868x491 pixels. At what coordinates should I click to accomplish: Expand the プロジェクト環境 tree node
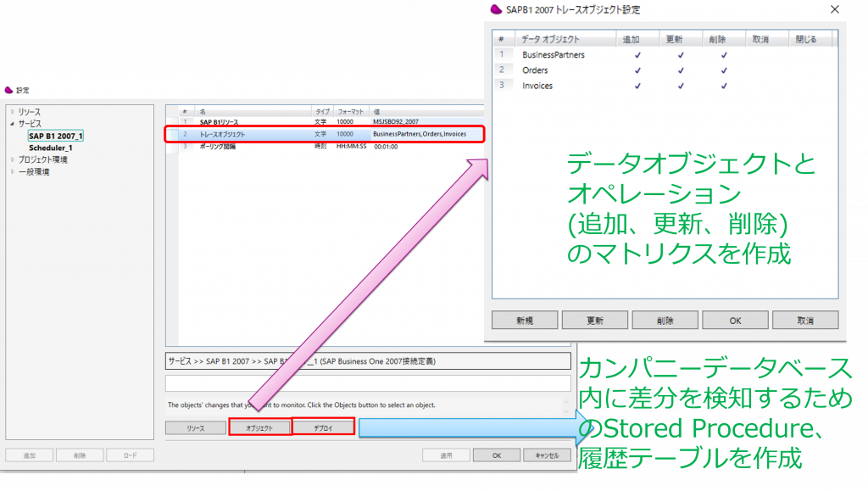(x=12, y=159)
